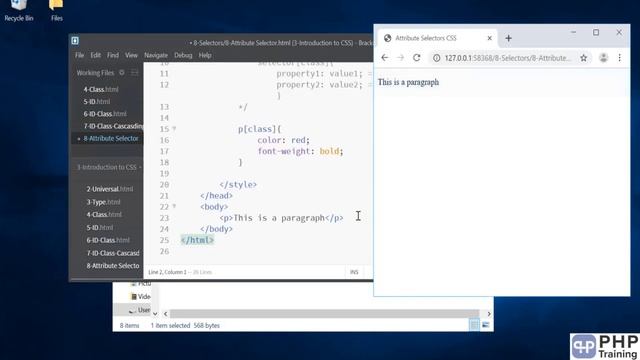The image size is (640, 360).
Task: Open the Edit menu in Brackets
Action: (x=96, y=55)
